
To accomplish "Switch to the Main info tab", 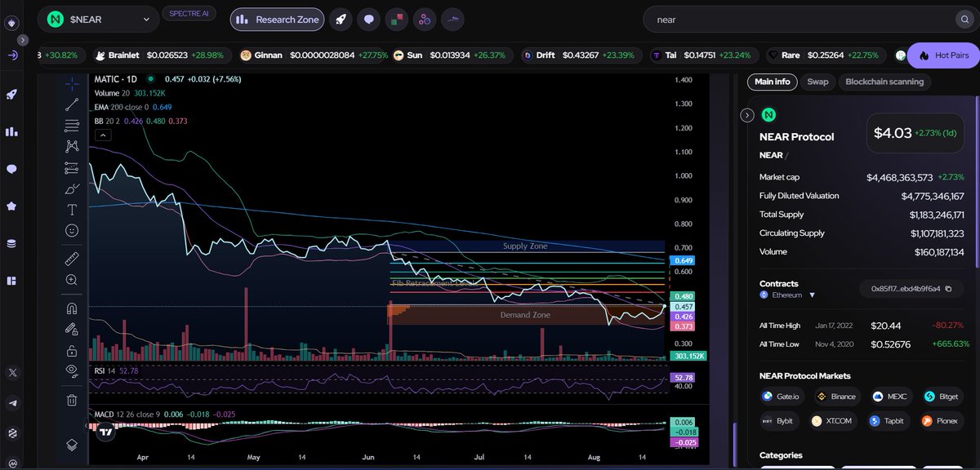I will [772, 82].
